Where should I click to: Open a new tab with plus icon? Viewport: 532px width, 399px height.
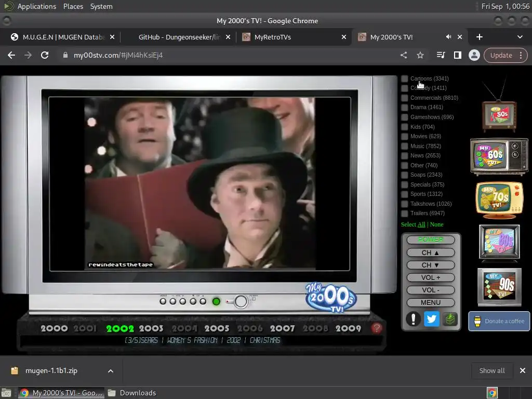coord(480,37)
